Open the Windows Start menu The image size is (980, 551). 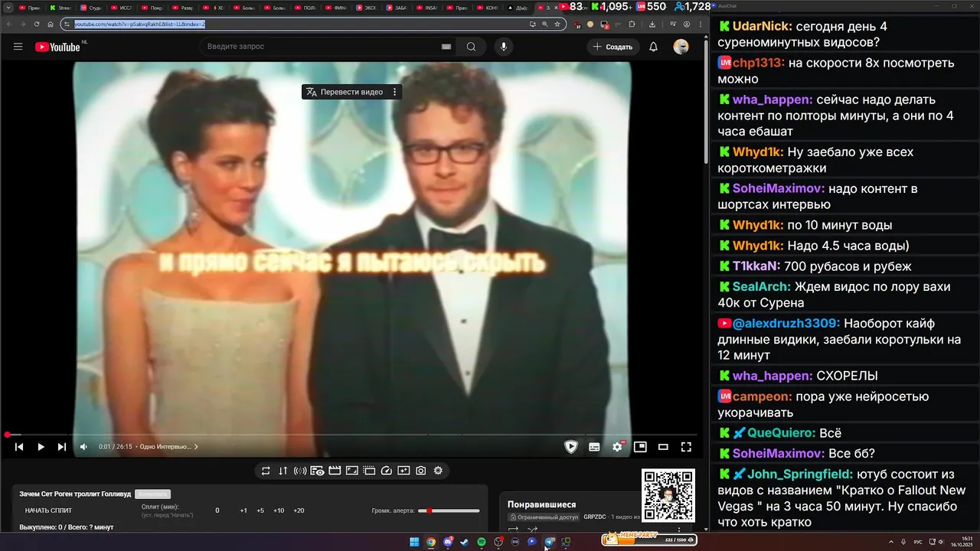[414, 542]
